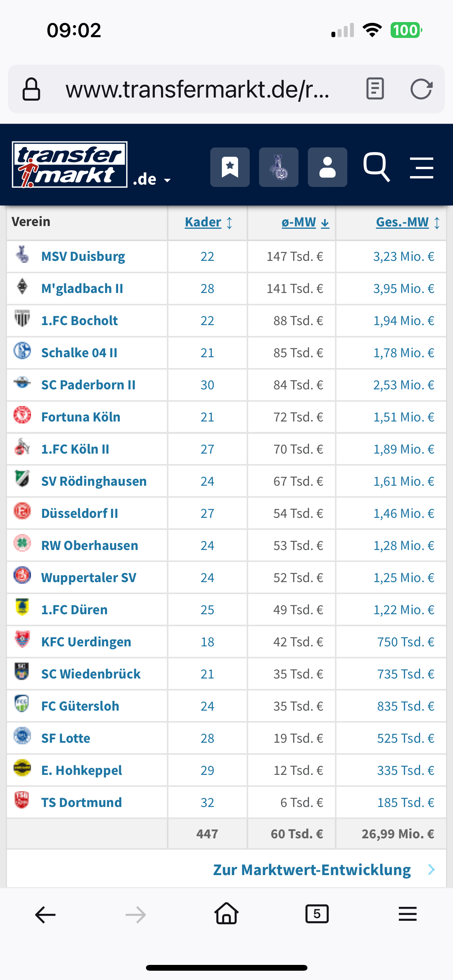453x980 pixels.
Task: Tap the Schalke 04 II club crest
Action: tap(22, 351)
